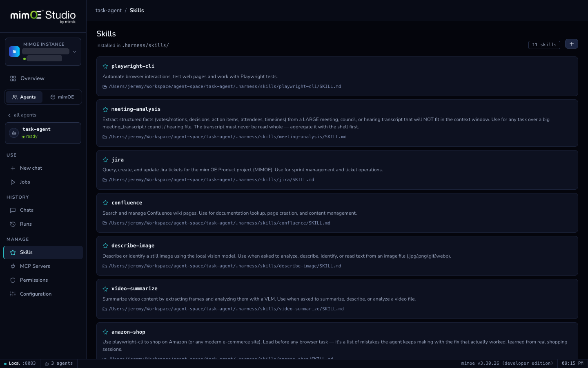Click folder icon of confluence path

[x=105, y=223]
